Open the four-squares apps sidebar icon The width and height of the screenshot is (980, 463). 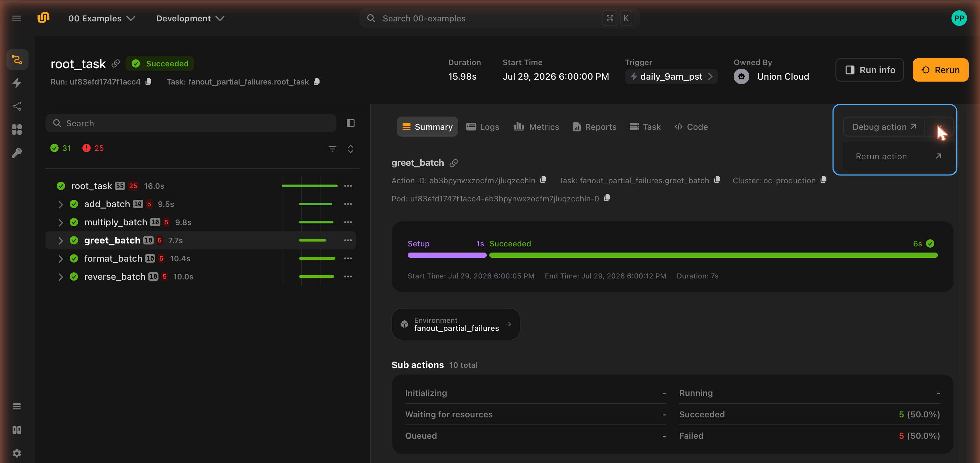[17, 130]
